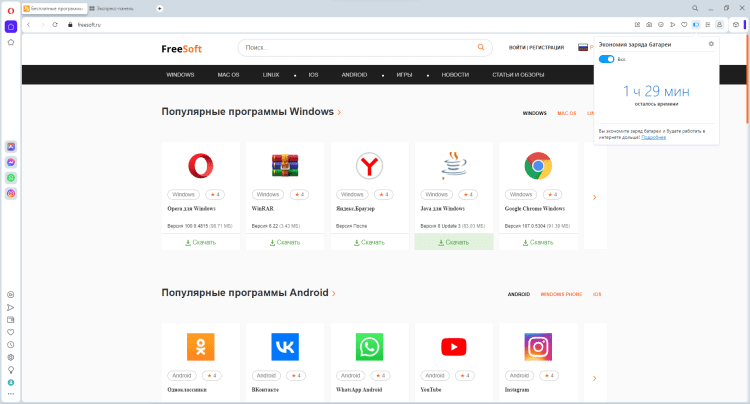Open bookmarks pentagon icon in sidebar
Screen dimensions: 750x404
point(11,43)
